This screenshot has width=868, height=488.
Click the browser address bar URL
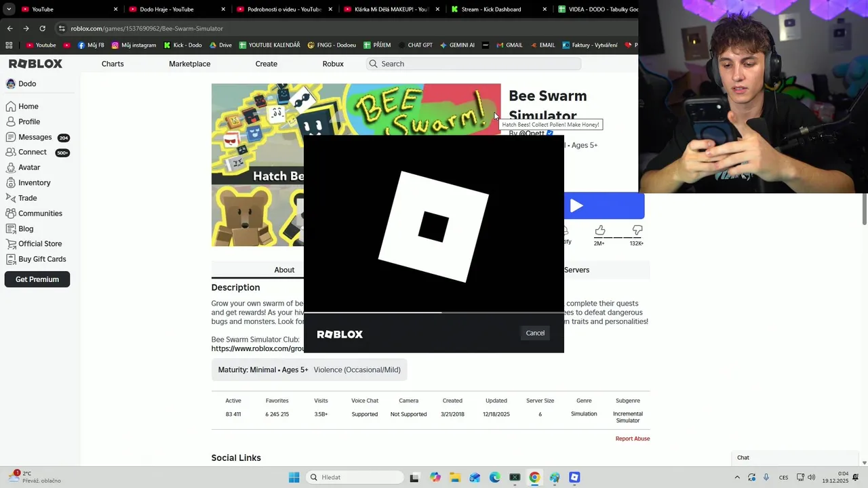click(146, 28)
